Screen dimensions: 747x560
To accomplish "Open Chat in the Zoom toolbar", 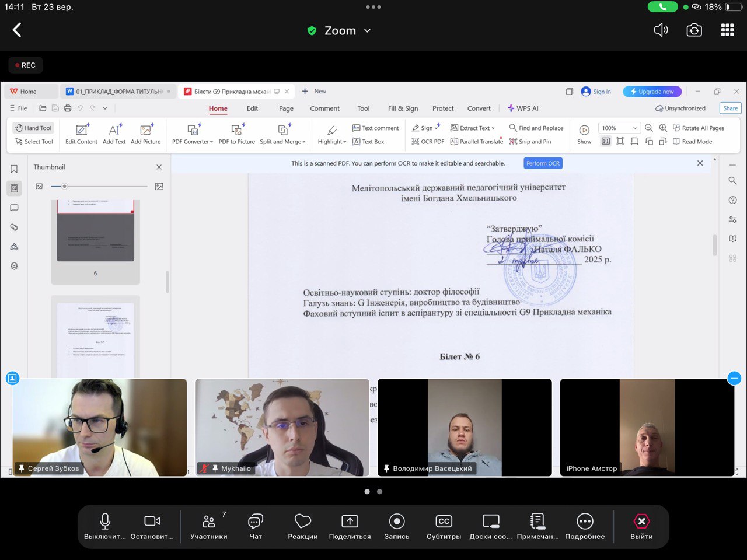I will pos(256,526).
